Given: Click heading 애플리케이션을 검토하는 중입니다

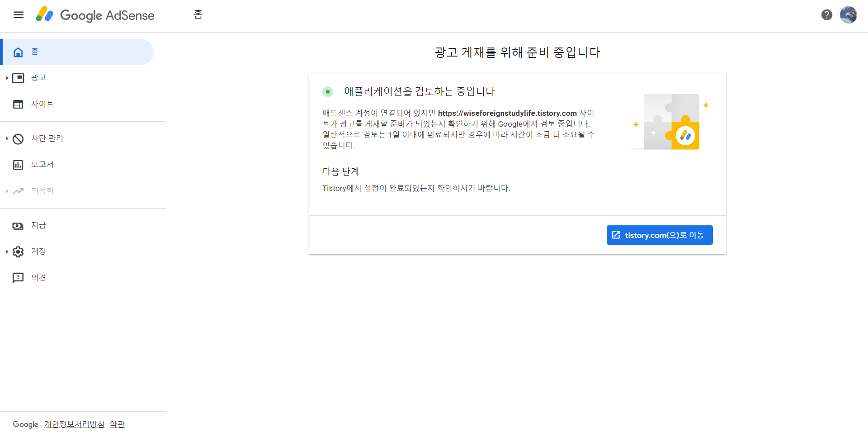Looking at the screenshot, I should tap(420, 92).
